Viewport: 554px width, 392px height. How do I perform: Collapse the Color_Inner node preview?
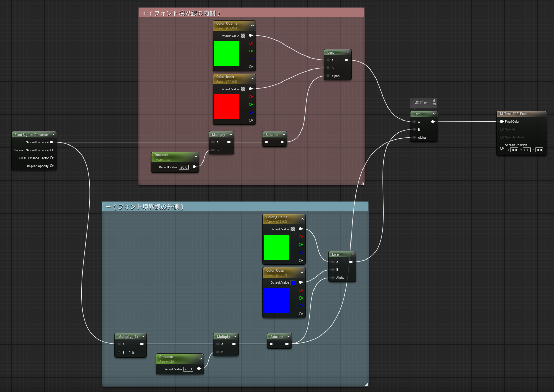tap(253, 79)
